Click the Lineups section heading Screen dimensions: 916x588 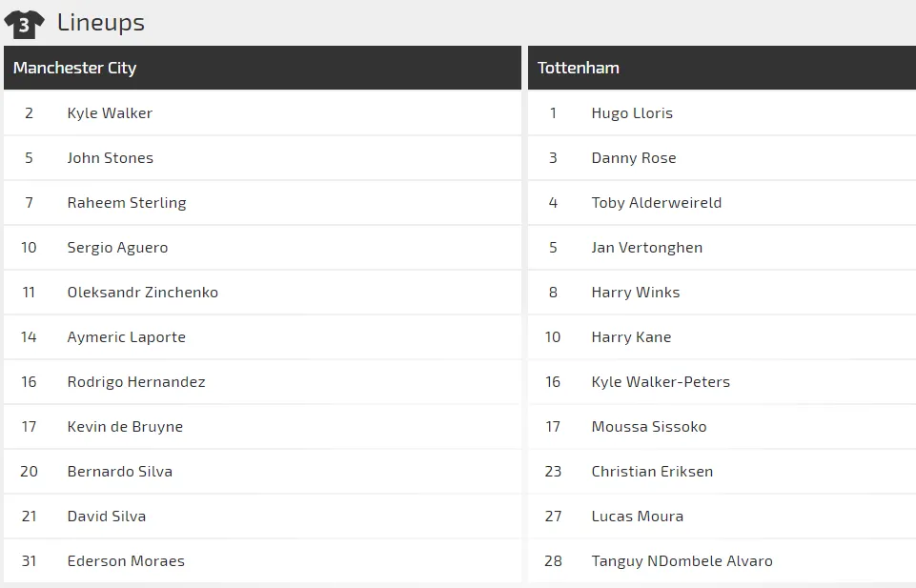point(101,23)
